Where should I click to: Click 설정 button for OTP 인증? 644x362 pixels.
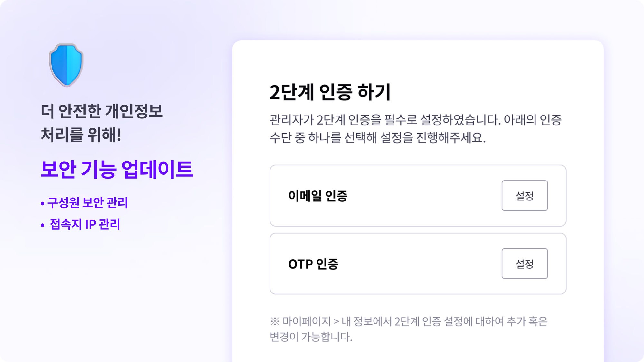525,264
